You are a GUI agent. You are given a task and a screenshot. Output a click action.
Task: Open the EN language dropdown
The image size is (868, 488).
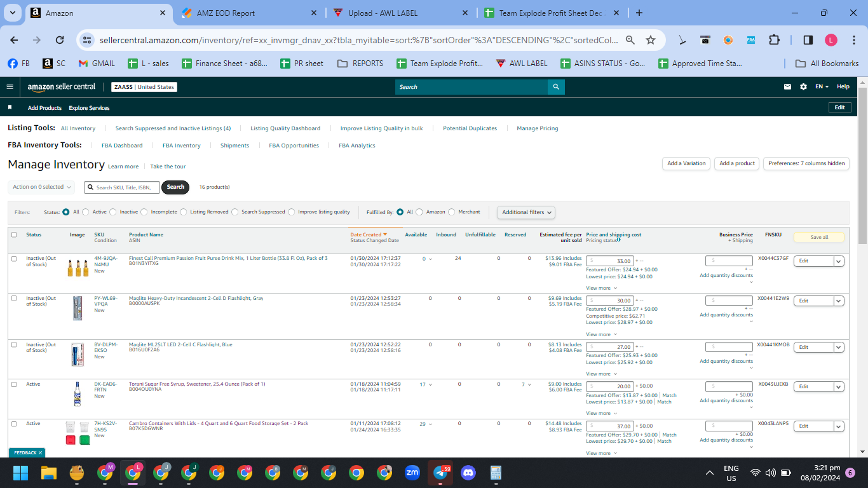click(822, 87)
